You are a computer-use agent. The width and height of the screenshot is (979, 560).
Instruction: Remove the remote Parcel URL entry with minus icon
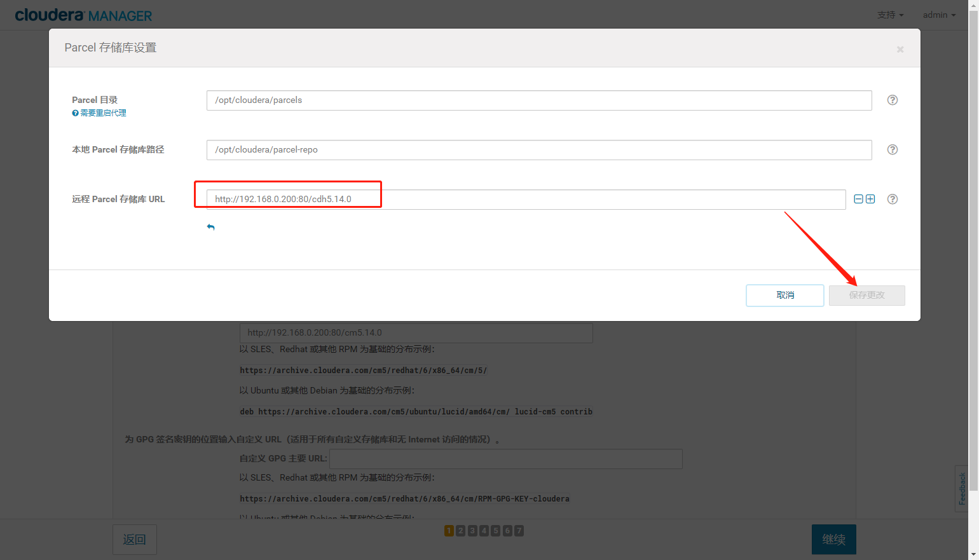(858, 199)
